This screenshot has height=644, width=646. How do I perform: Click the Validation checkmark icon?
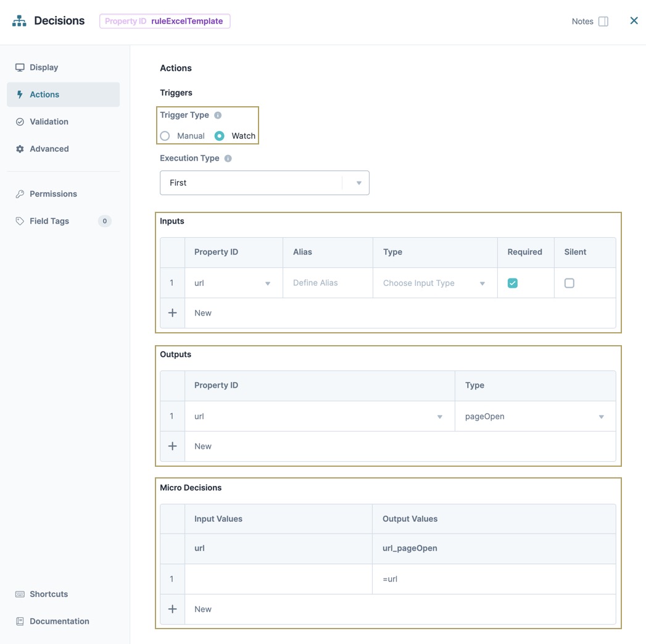(20, 122)
